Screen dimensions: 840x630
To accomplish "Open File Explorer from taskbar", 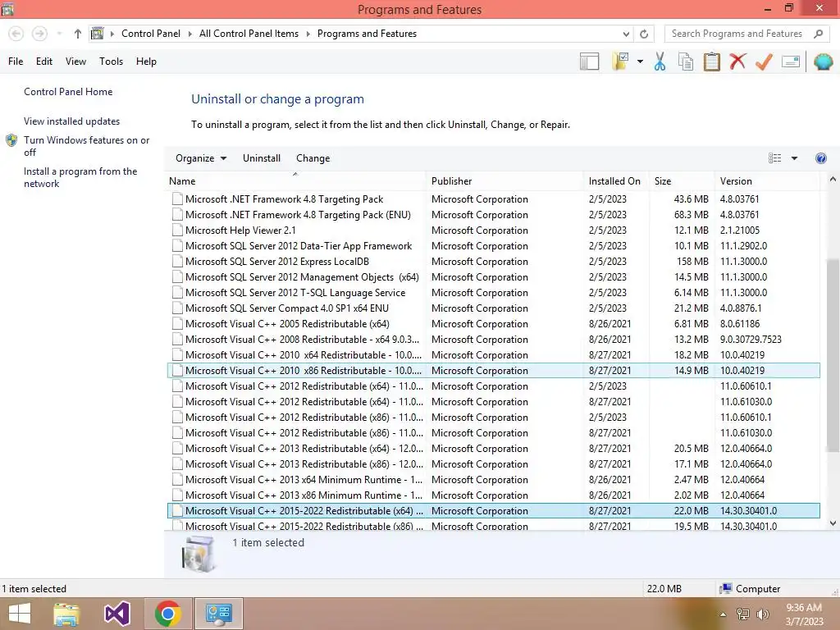I will (x=66, y=614).
